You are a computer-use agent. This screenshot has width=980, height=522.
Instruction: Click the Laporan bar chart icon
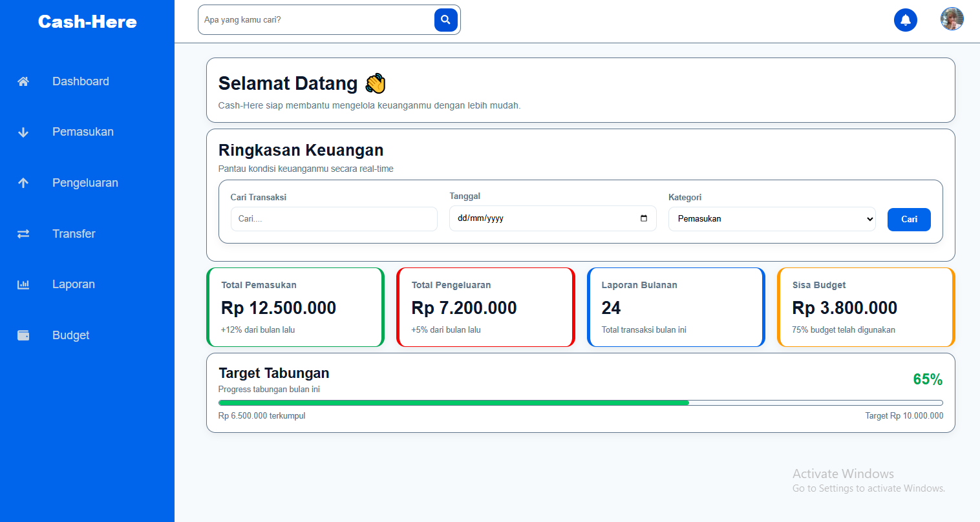point(23,284)
